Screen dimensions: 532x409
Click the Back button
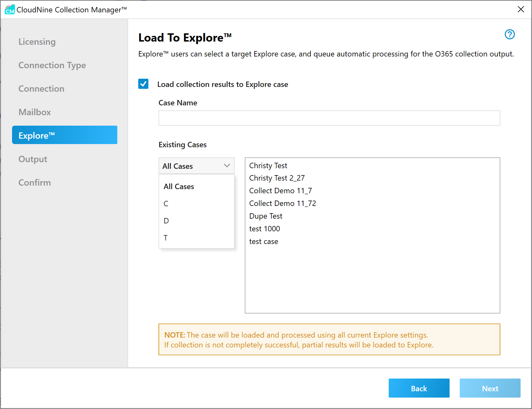(x=419, y=388)
